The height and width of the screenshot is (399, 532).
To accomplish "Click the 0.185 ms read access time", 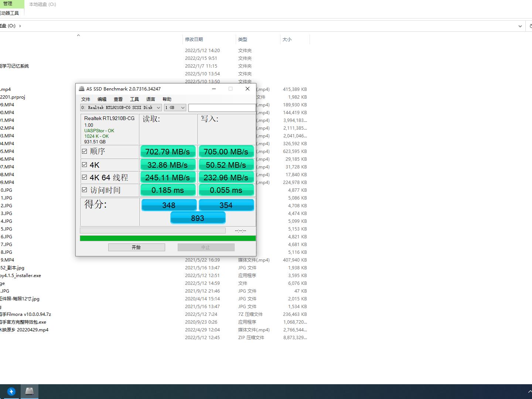I will tap(168, 190).
